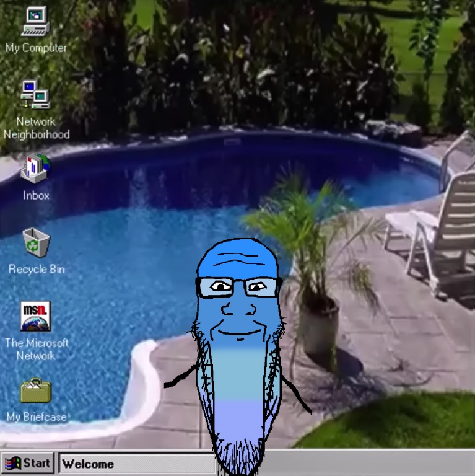Click the "My Briefcase" label text
The width and height of the screenshot is (475, 476).
36,417
